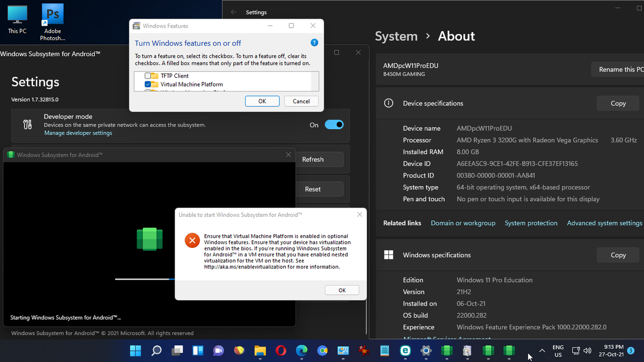Click OK in the Windows Features dialog
Viewport: 644px width, 362px height.
262,101
